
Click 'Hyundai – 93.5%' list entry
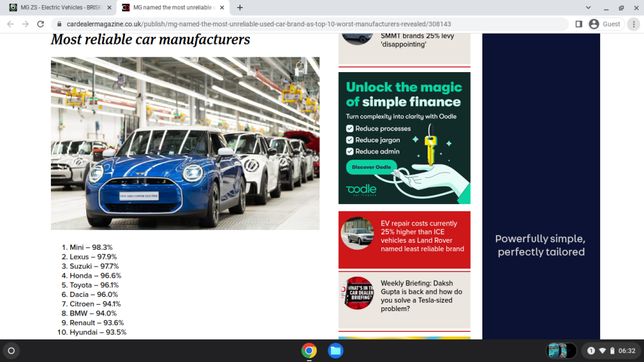pos(98,332)
